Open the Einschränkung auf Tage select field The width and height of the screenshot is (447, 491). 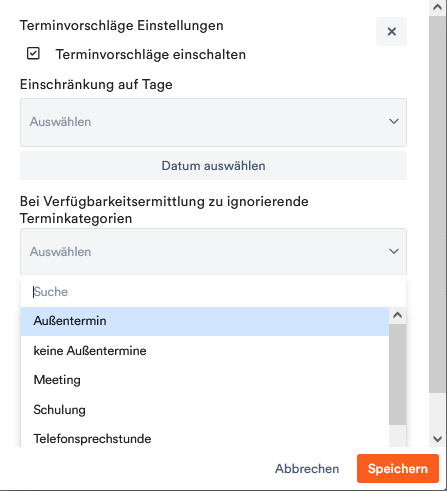[213, 122]
